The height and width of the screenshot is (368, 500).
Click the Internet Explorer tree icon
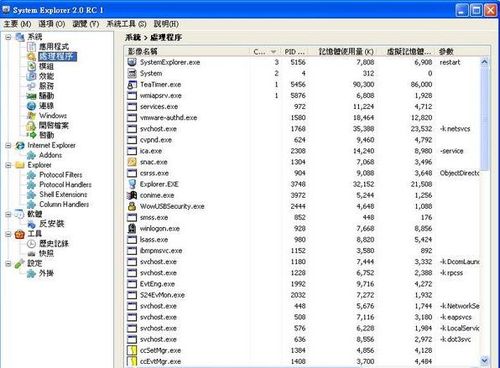pos(20,145)
